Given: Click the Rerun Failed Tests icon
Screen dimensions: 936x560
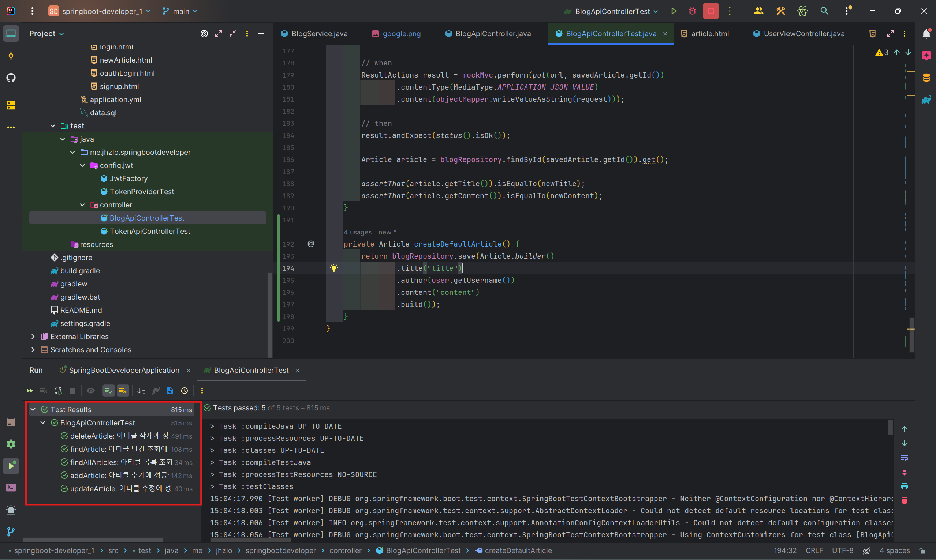Looking at the screenshot, I should point(44,391).
